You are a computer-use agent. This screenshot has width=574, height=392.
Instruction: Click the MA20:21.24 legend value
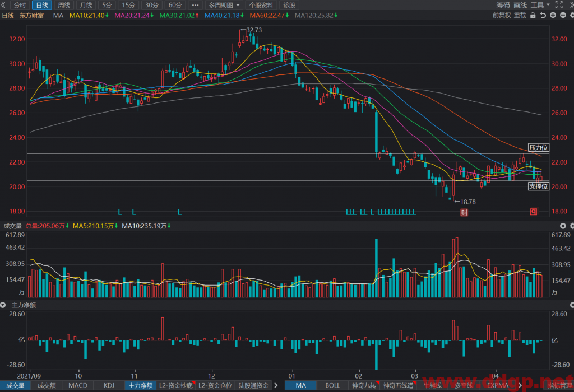[134, 15]
